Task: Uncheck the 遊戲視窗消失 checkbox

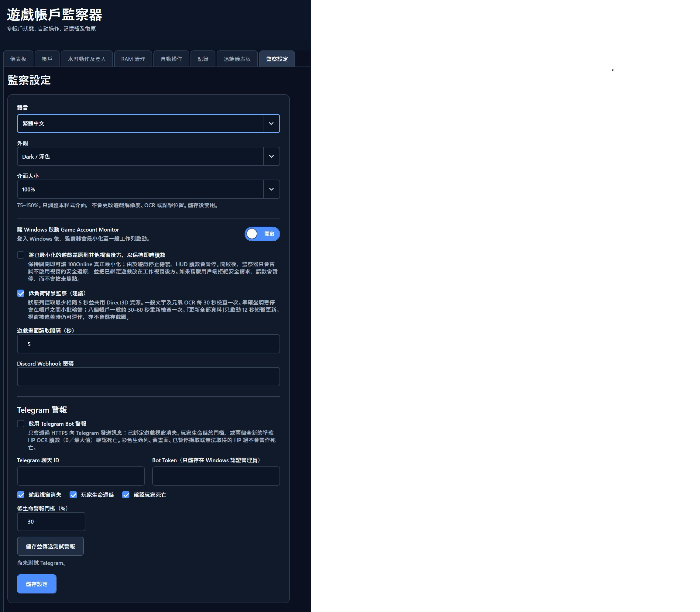Action: point(21,495)
